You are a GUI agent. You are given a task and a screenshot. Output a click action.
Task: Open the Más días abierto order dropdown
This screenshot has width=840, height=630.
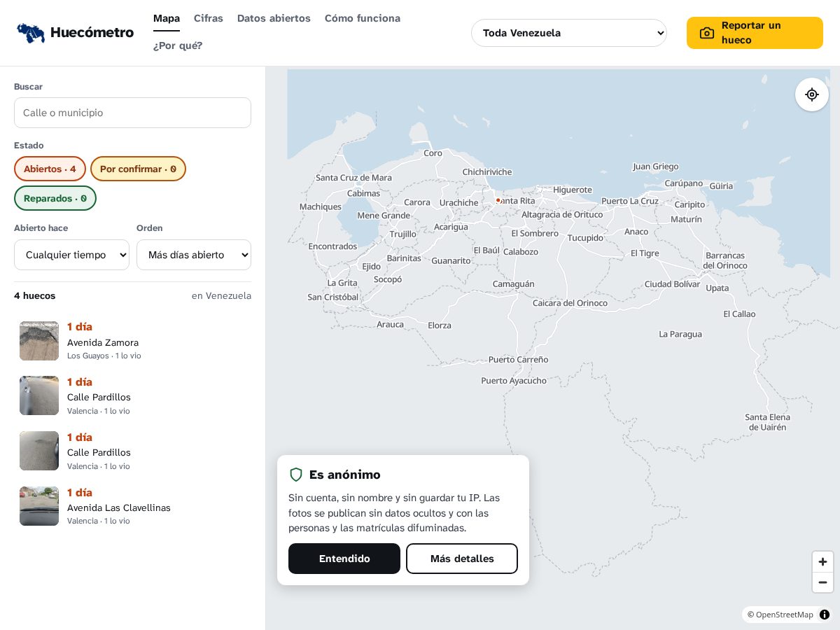(194, 255)
